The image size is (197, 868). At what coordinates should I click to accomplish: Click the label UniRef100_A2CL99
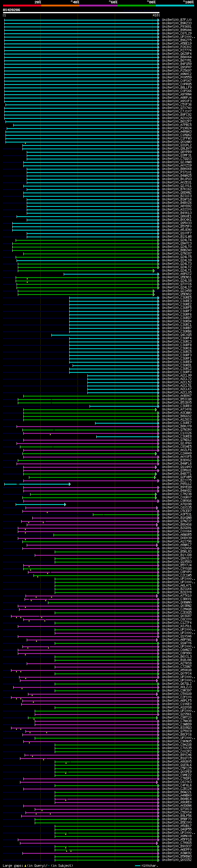pos(176,376)
